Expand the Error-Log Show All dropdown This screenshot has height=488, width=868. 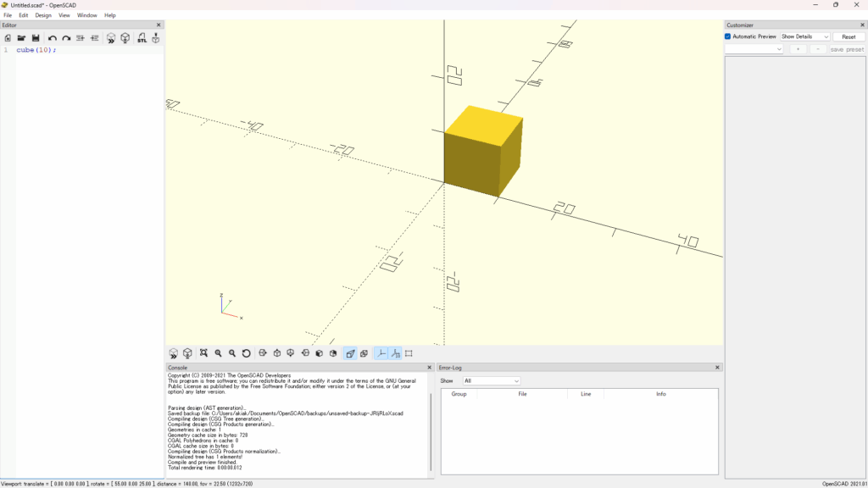tap(491, 380)
